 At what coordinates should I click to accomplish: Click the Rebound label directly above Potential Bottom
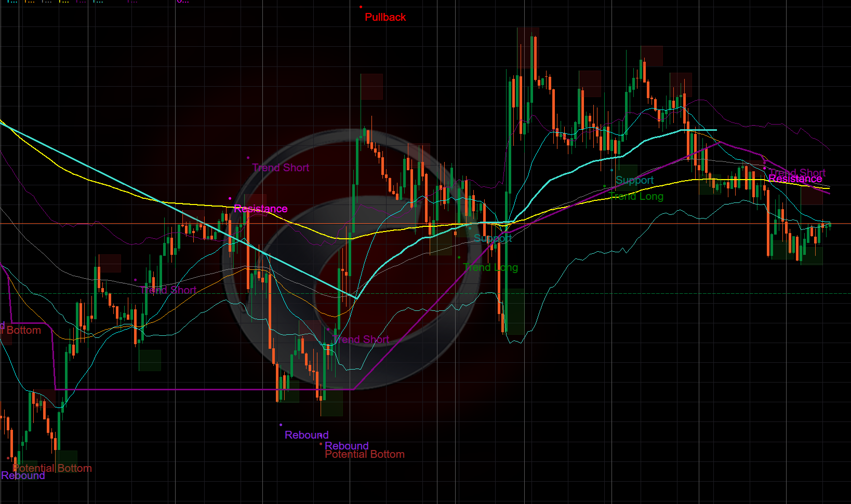click(x=347, y=445)
